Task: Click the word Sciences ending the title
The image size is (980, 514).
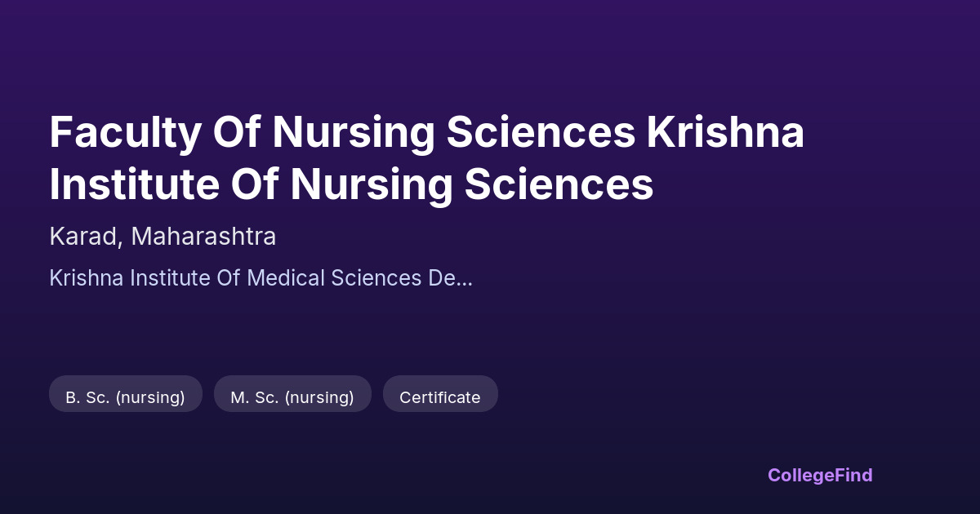Action: [559, 184]
